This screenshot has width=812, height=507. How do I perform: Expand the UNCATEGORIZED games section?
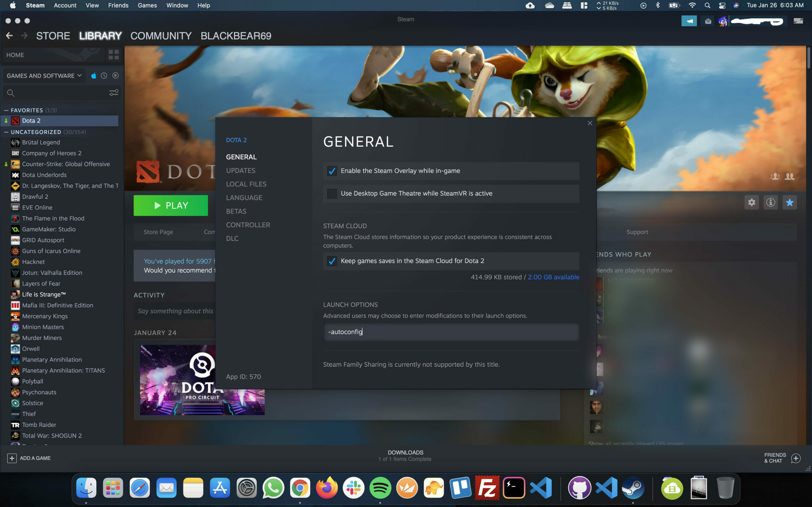click(8, 132)
